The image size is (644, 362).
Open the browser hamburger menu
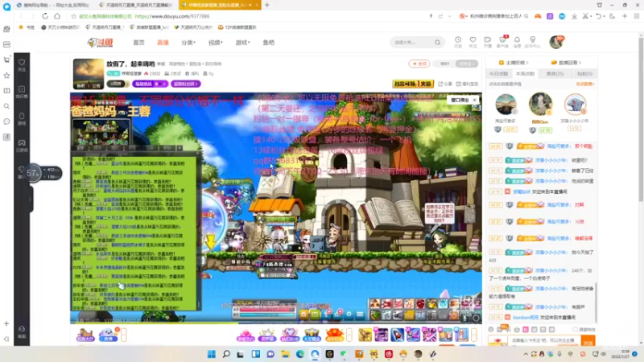coord(636,16)
